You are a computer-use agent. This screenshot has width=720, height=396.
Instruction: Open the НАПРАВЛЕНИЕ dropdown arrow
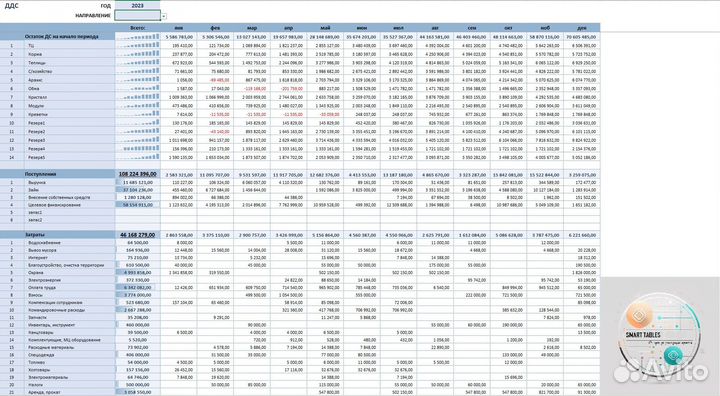pos(163,17)
